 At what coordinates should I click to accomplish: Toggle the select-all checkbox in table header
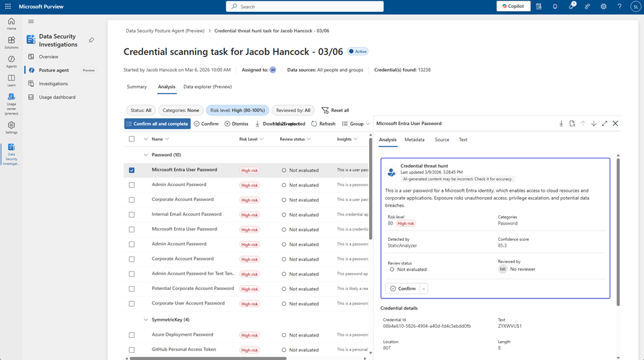pyautogui.click(x=132, y=139)
